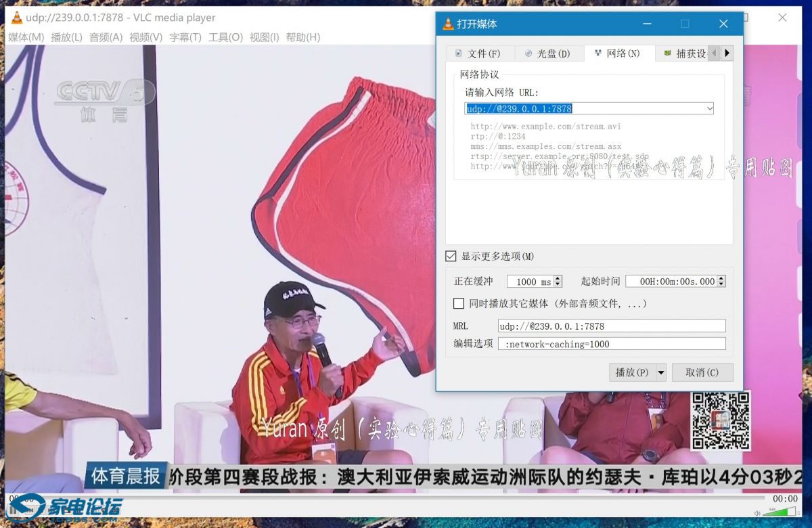Close the VLC main window

(x=783, y=18)
